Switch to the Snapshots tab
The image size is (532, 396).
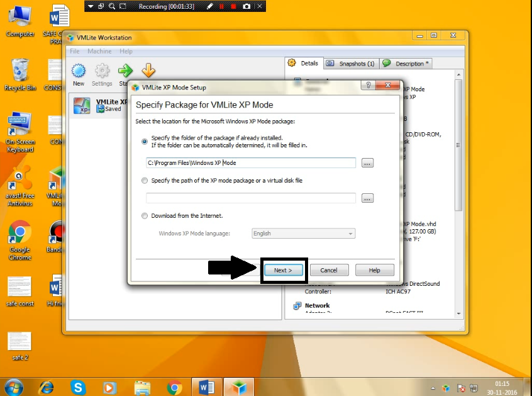[350, 63]
